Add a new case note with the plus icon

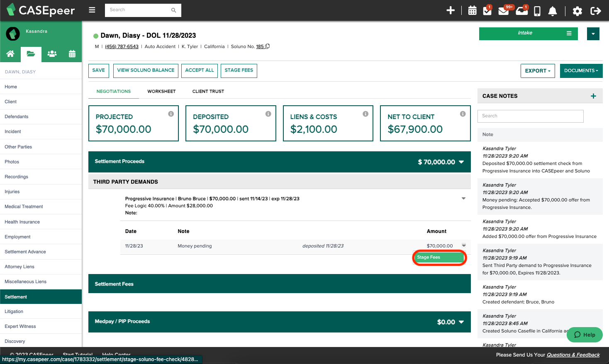pyautogui.click(x=594, y=96)
